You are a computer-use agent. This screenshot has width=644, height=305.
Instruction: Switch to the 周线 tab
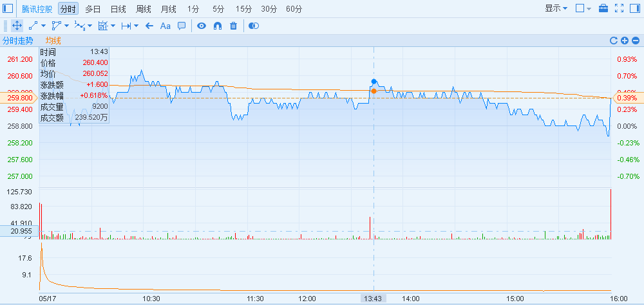144,9
